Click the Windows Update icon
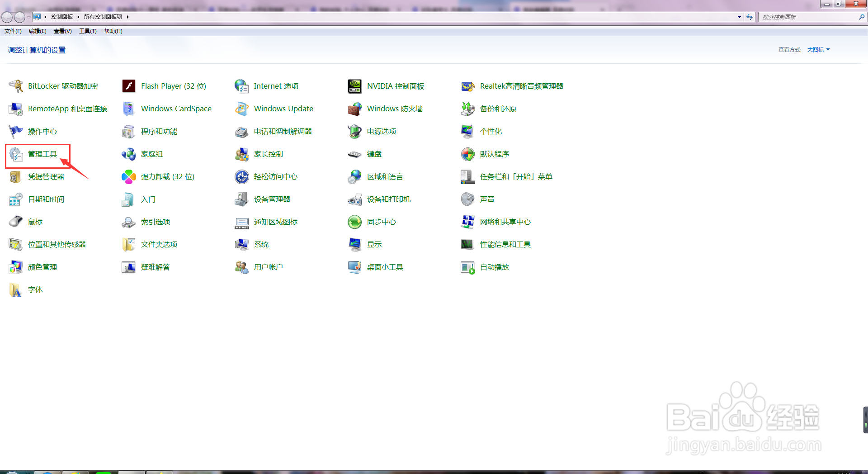Screen dimensions: 868x474 tap(242, 109)
